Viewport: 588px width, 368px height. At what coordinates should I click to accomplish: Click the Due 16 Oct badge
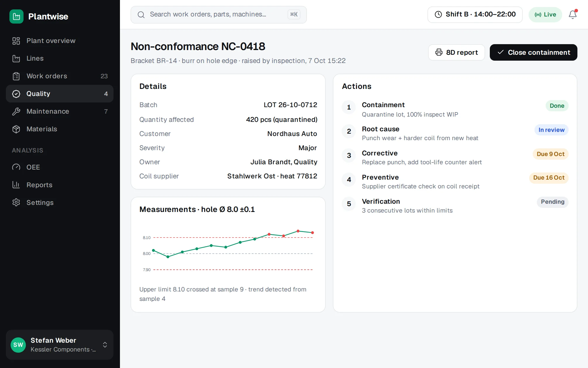549,178
